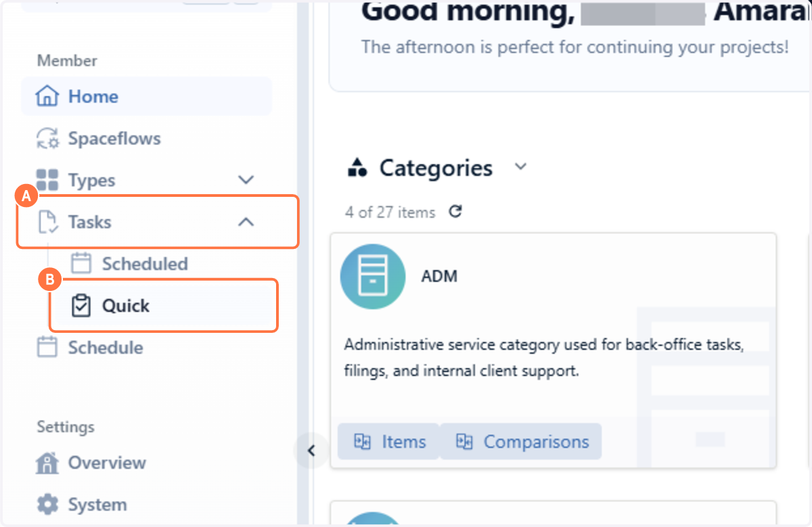Open Comparisons for the ADM category

521,442
